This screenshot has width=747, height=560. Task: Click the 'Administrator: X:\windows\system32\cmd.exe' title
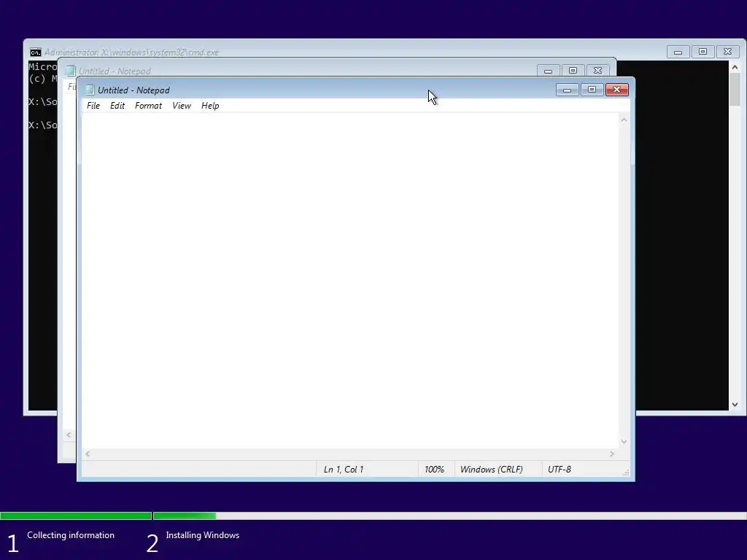(x=131, y=52)
